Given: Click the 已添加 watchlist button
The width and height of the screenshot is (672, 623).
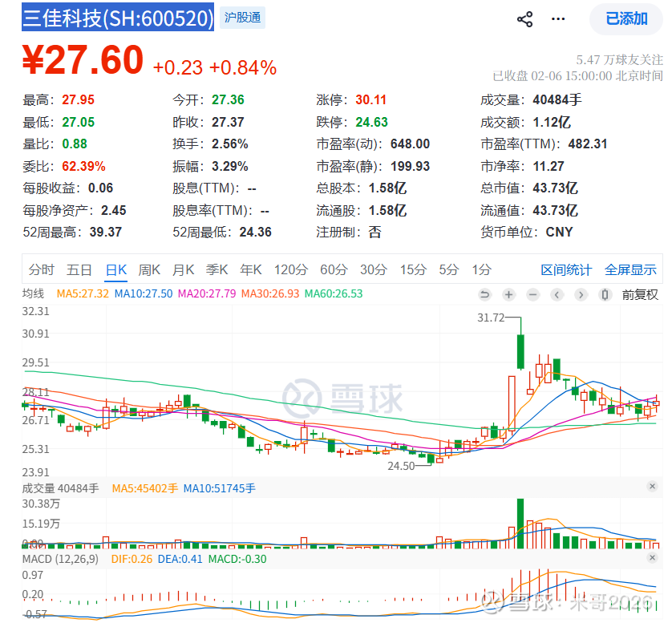Looking at the screenshot, I should 626,19.
